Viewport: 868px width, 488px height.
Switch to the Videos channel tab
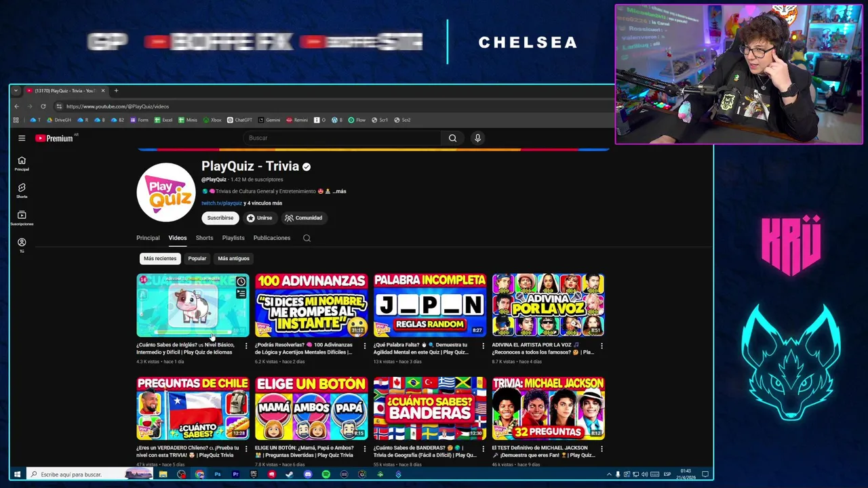pos(178,238)
